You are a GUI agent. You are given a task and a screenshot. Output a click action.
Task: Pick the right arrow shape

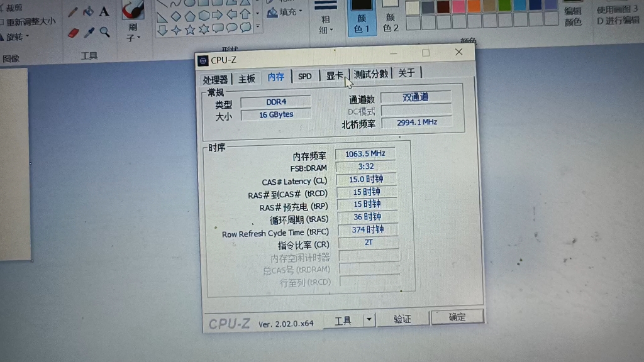[x=217, y=15]
